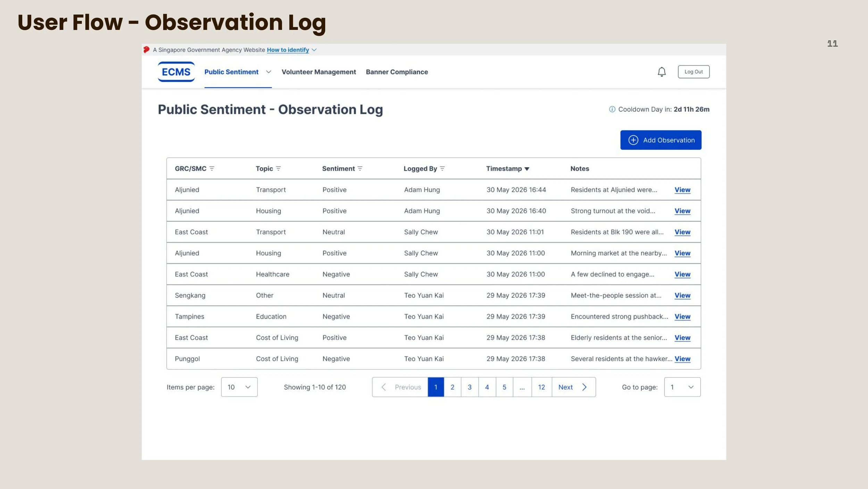Expand the How to identify chevron
This screenshot has height=489, width=868.
(314, 50)
